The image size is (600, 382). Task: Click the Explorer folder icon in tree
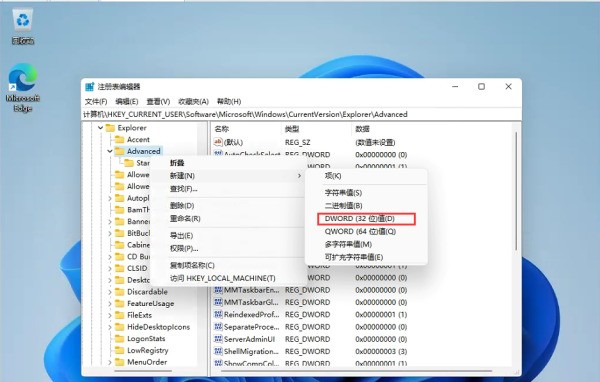110,128
